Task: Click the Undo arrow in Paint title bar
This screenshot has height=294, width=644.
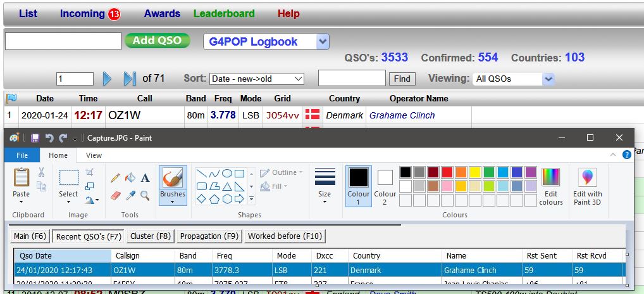Action: [x=49, y=137]
